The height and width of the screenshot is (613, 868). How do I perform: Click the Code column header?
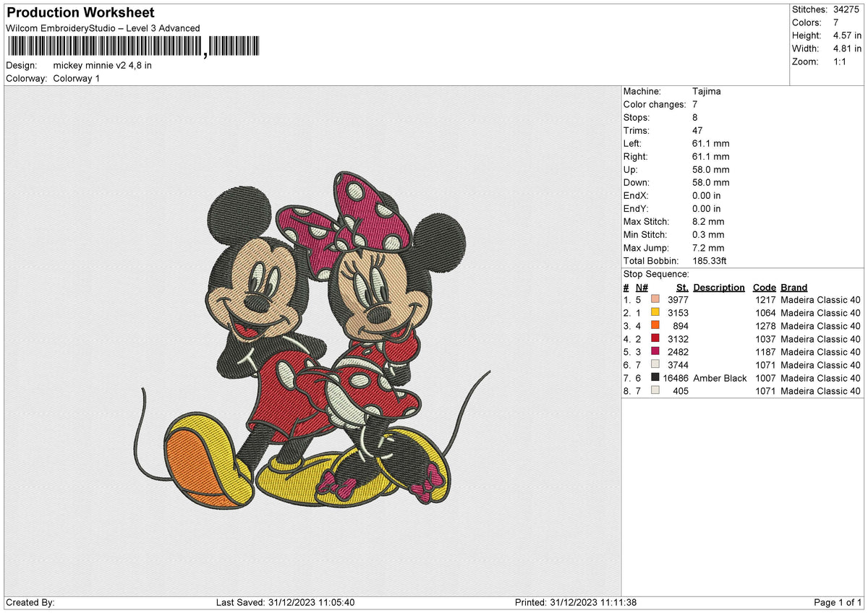[x=765, y=287]
